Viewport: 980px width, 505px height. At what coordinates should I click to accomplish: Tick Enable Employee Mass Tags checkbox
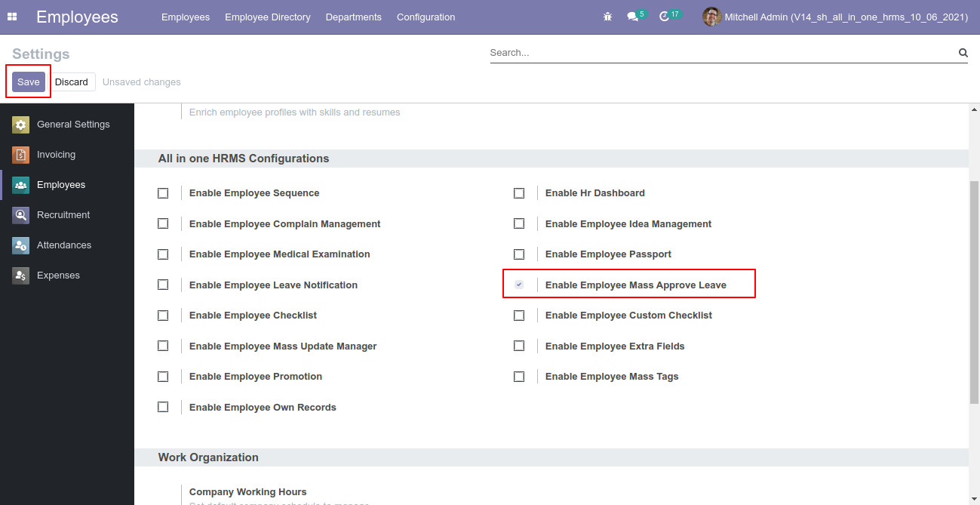pos(519,377)
